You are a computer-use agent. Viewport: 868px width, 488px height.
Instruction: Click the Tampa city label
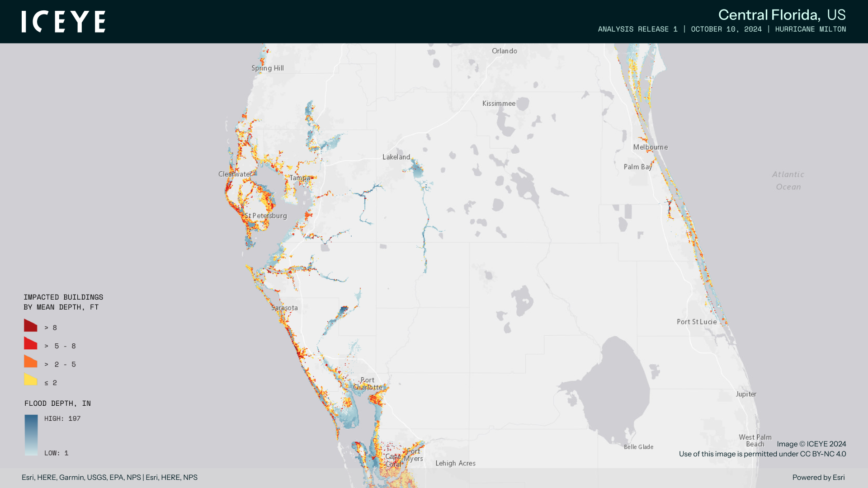pos(300,178)
